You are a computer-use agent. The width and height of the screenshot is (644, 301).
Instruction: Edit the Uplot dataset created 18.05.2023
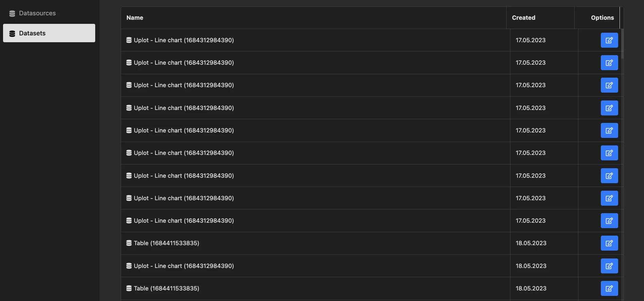609,266
